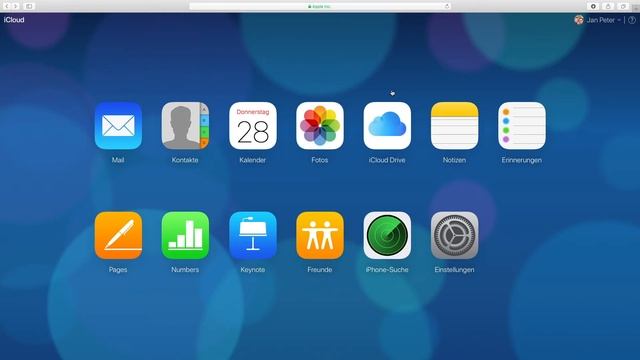
Task: Click the Erinnerungen label text
Action: tap(522, 160)
